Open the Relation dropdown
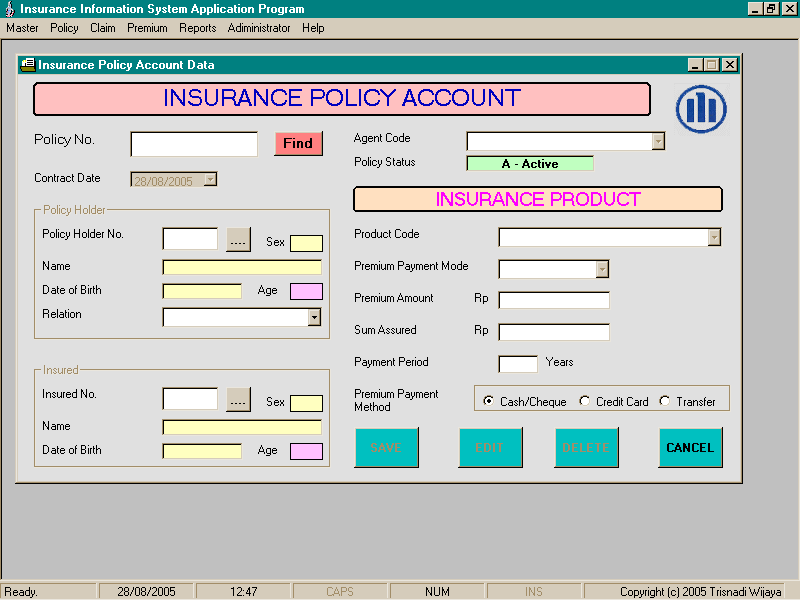The height and width of the screenshot is (600, 800). pyautogui.click(x=314, y=317)
